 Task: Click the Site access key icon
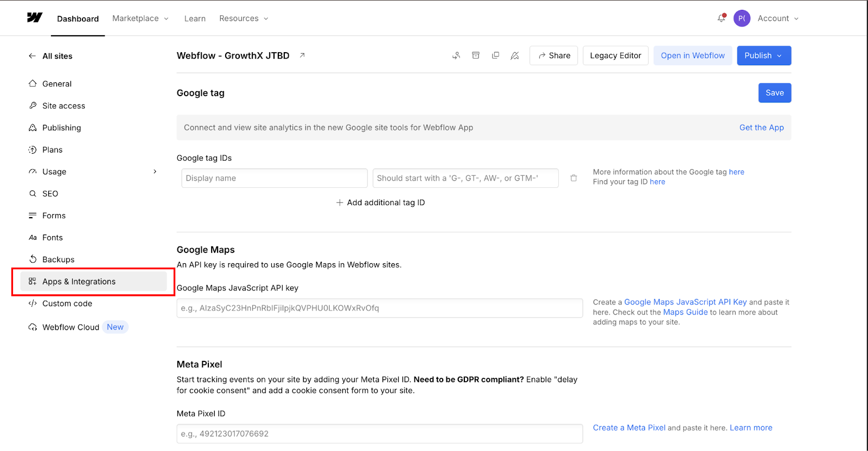33,106
